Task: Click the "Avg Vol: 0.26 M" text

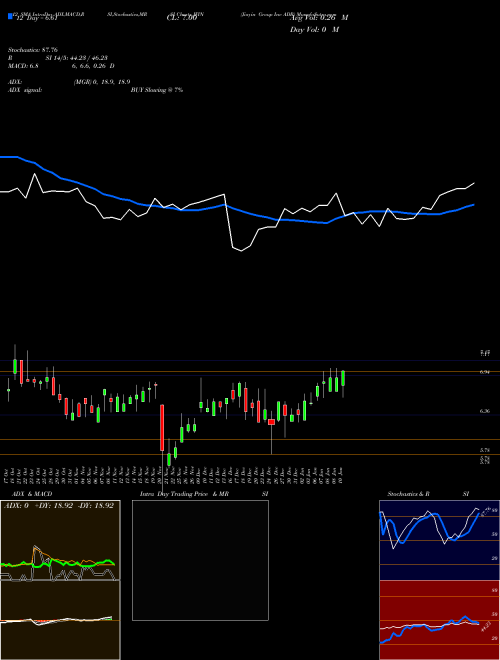Action: point(319,18)
